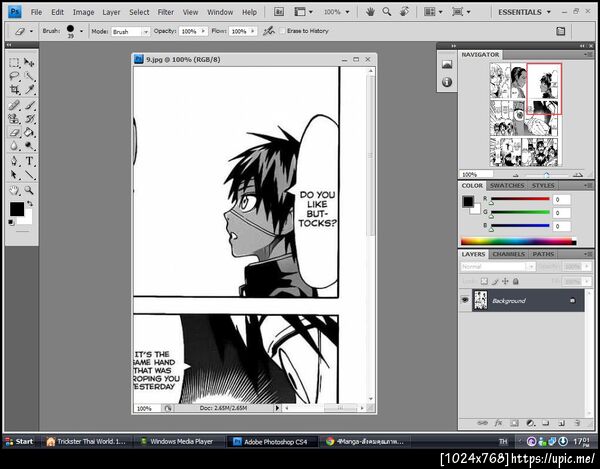Open the Info panel icon

[447, 82]
